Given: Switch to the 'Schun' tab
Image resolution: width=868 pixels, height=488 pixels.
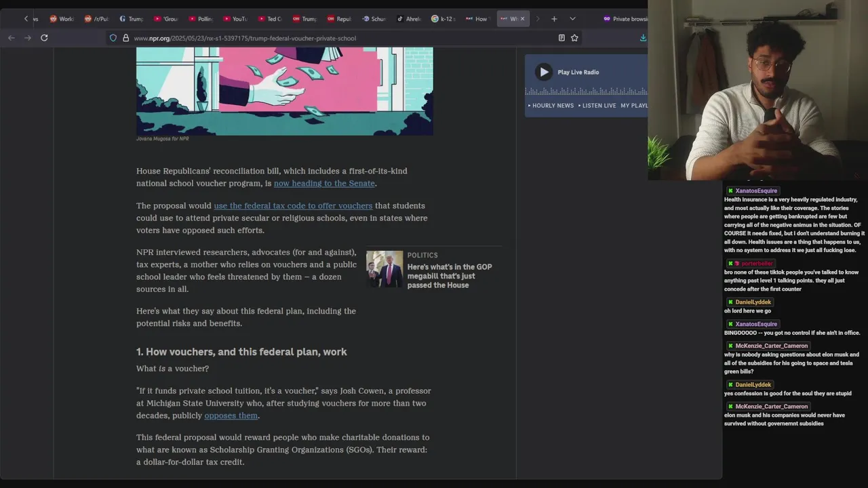Looking at the screenshot, I should [374, 19].
